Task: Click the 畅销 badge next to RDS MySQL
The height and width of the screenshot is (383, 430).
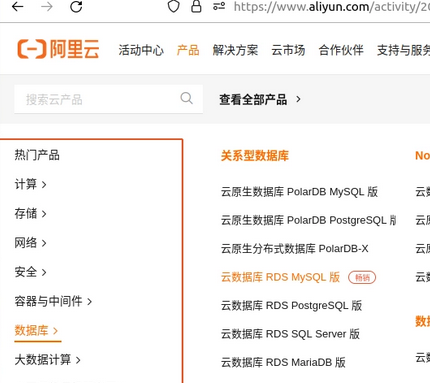Action: coord(362,277)
